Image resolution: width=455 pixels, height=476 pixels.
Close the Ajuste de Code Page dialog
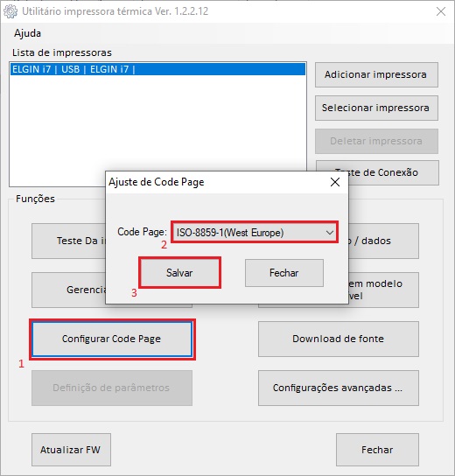click(x=335, y=182)
